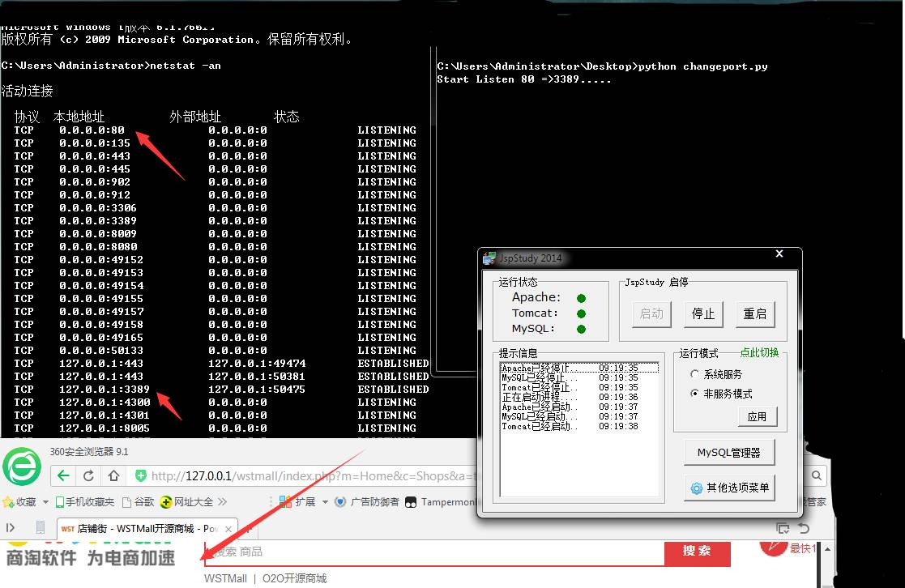This screenshot has width=905, height=588.
Task: Click the WSTMall product search input field
Action: coord(434,552)
